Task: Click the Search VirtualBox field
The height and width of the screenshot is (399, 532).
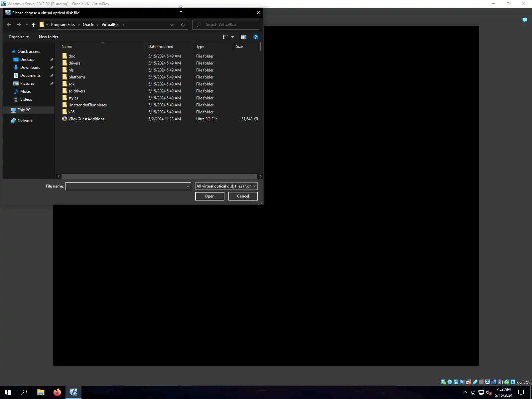Action: pyautogui.click(x=226, y=25)
